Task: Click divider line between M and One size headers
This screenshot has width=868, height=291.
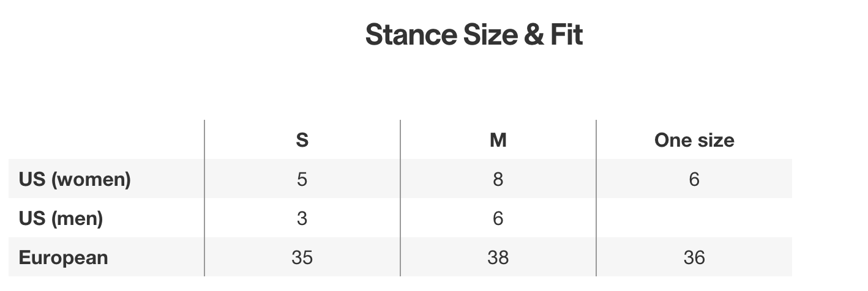Action: (x=596, y=140)
